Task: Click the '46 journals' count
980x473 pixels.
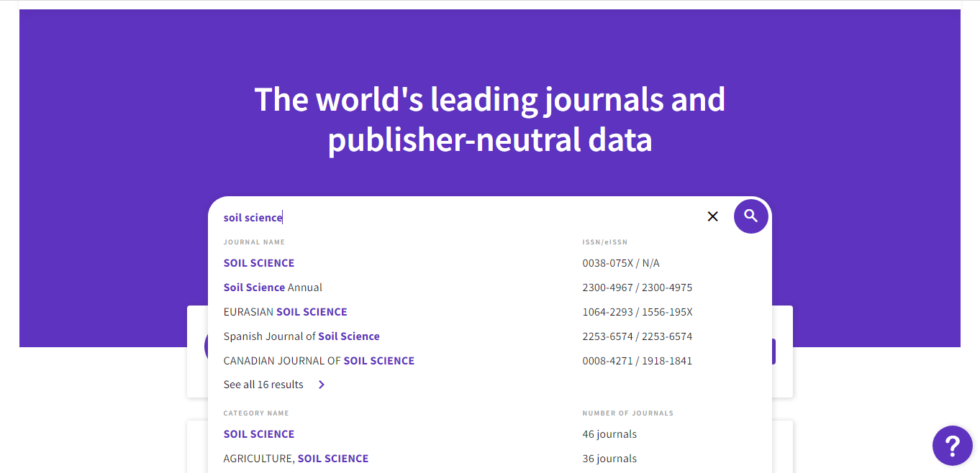Action: pos(609,434)
